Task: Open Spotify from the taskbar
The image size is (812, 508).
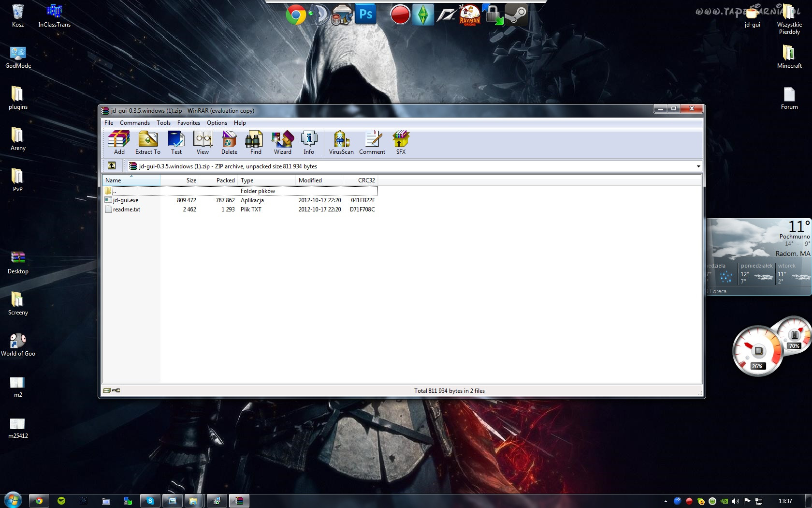Action: click(x=61, y=501)
